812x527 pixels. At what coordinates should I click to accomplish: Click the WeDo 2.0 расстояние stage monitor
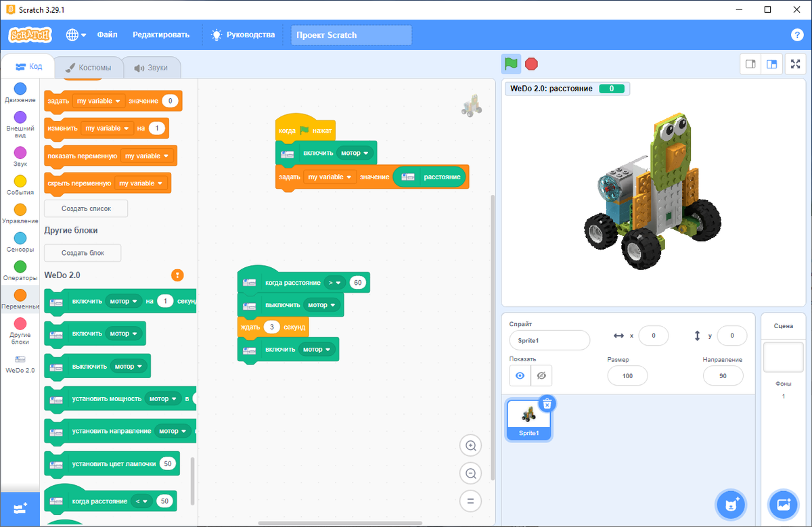click(x=568, y=89)
